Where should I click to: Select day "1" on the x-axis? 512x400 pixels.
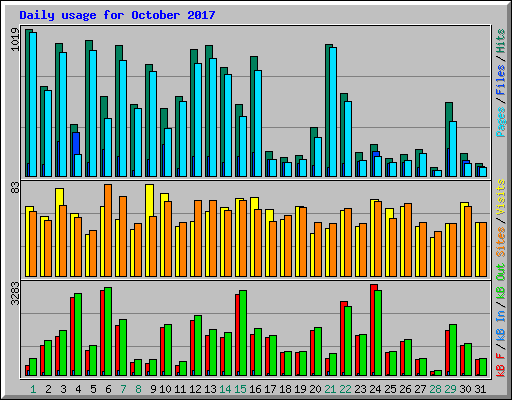click(33, 389)
